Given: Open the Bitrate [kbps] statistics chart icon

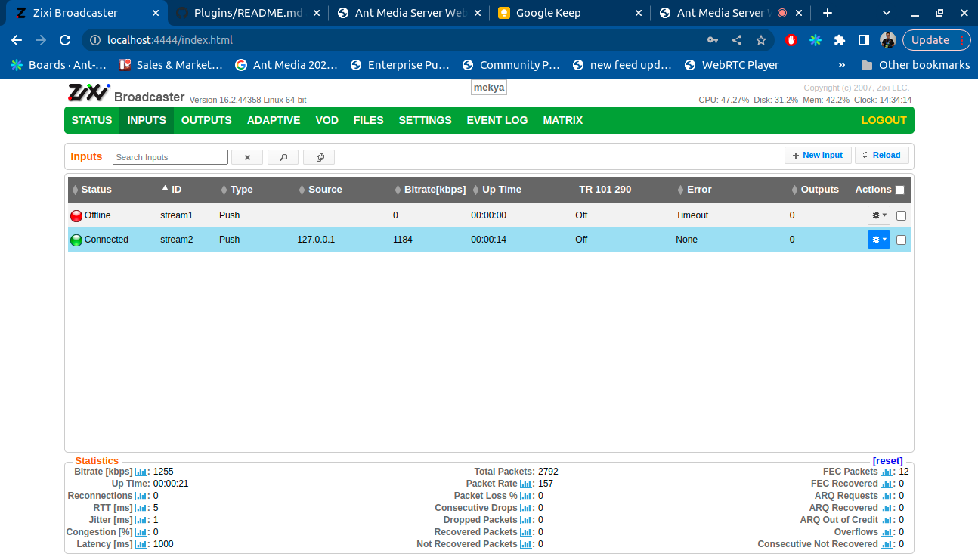Looking at the screenshot, I should point(141,472).
